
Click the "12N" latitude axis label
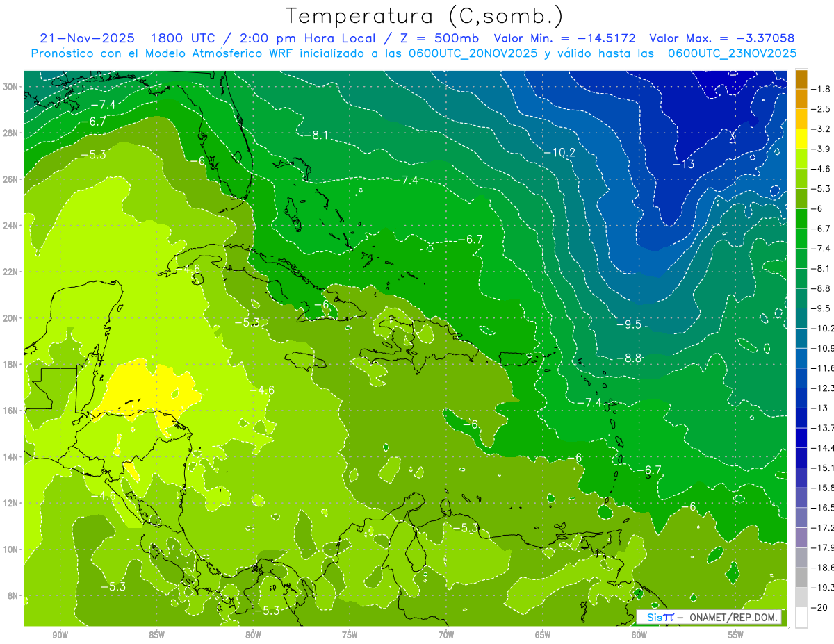pyautogui.click(x=12, y=502)
